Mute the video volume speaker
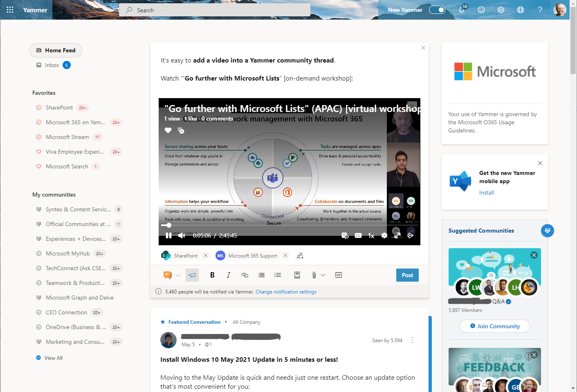577x392 pixels. pyautogui.click(x=182, y=235)
